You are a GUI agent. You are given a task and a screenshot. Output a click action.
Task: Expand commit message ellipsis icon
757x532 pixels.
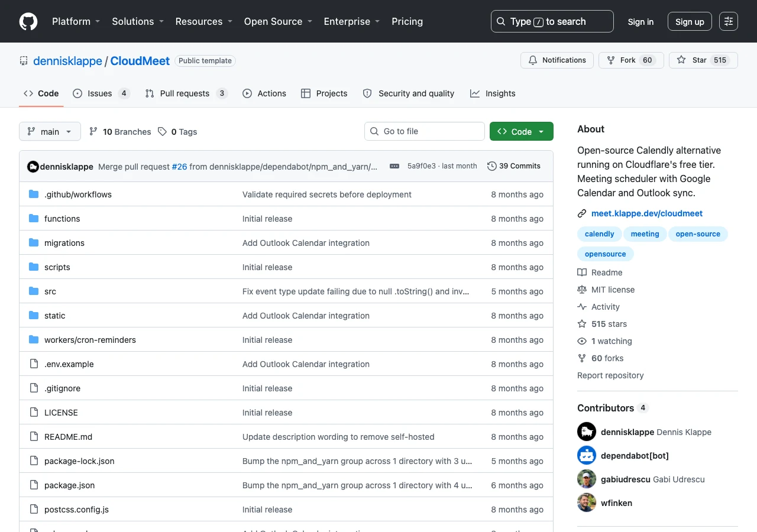(x=394, y=166)
